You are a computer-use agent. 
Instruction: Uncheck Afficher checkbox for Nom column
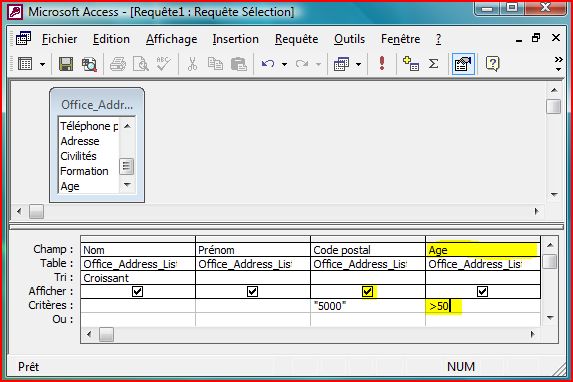[x=137, y=292]
